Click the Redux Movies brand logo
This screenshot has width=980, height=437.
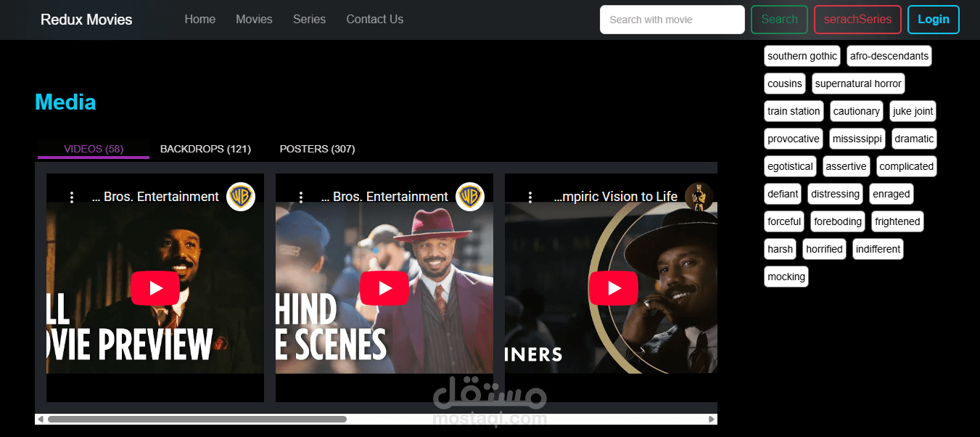point(86,20)
